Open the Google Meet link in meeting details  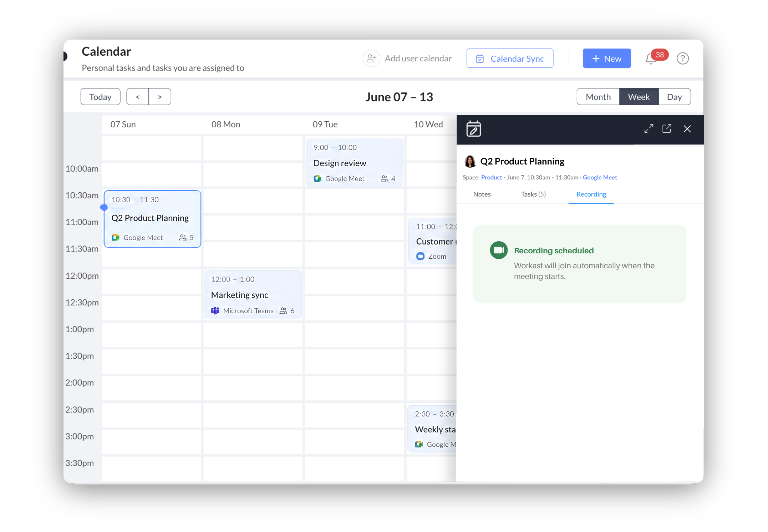pyautogui.click(x=600, y=178)
